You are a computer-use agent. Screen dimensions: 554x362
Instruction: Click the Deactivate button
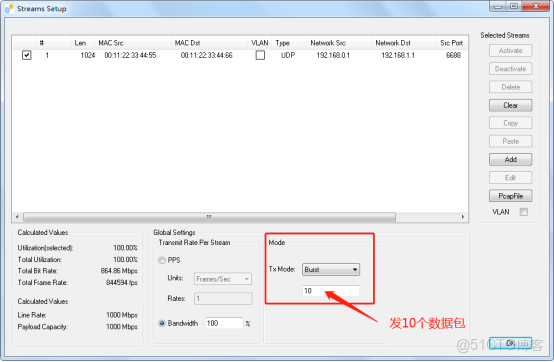[x=510, y=69]
